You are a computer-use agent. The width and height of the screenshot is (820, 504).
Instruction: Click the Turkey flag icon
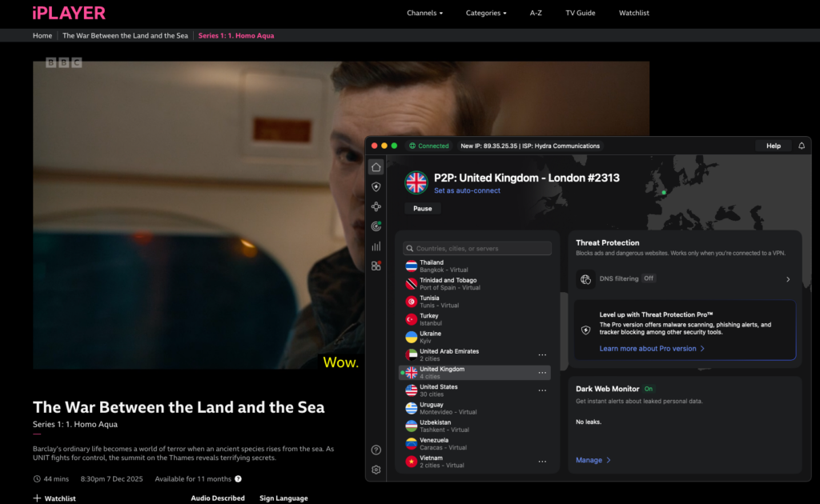tap(412, 320)
